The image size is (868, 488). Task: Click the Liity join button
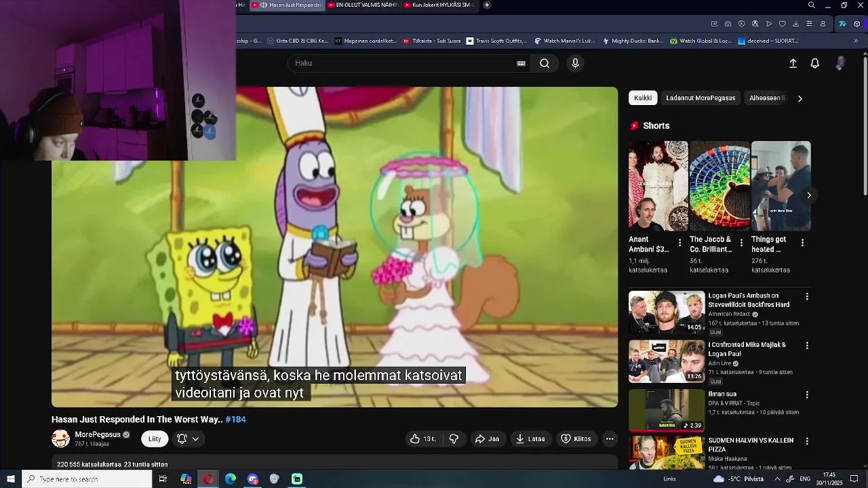pos(155,439)
